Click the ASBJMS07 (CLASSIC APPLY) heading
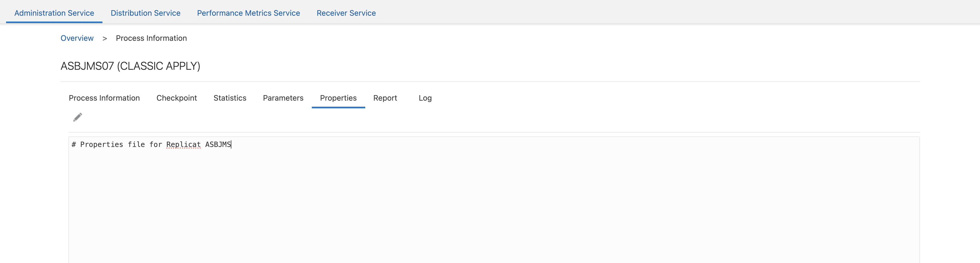The image size is (980, 263). (130, 66)
